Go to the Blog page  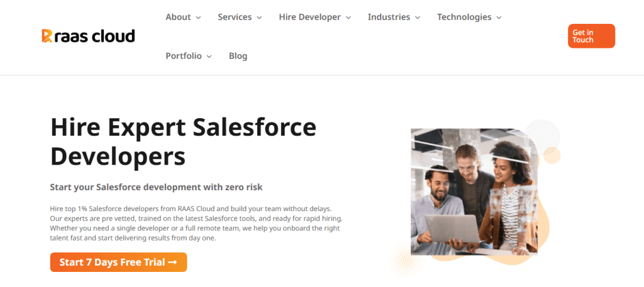238,56
